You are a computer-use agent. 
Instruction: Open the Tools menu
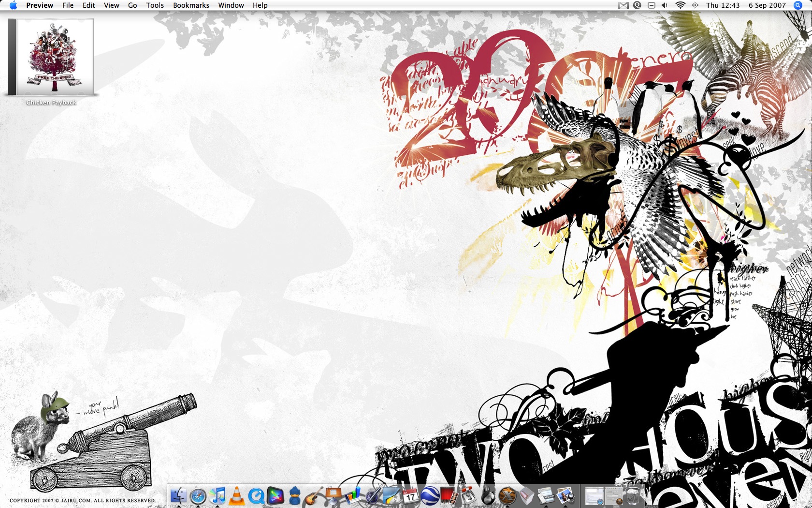point(155,5)
